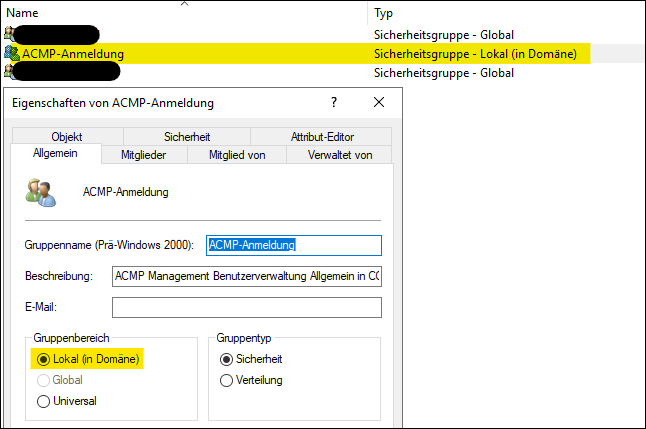Switch to the Attribut-Editor tab
Screen dimensions: 646x429
coord(322,137)
